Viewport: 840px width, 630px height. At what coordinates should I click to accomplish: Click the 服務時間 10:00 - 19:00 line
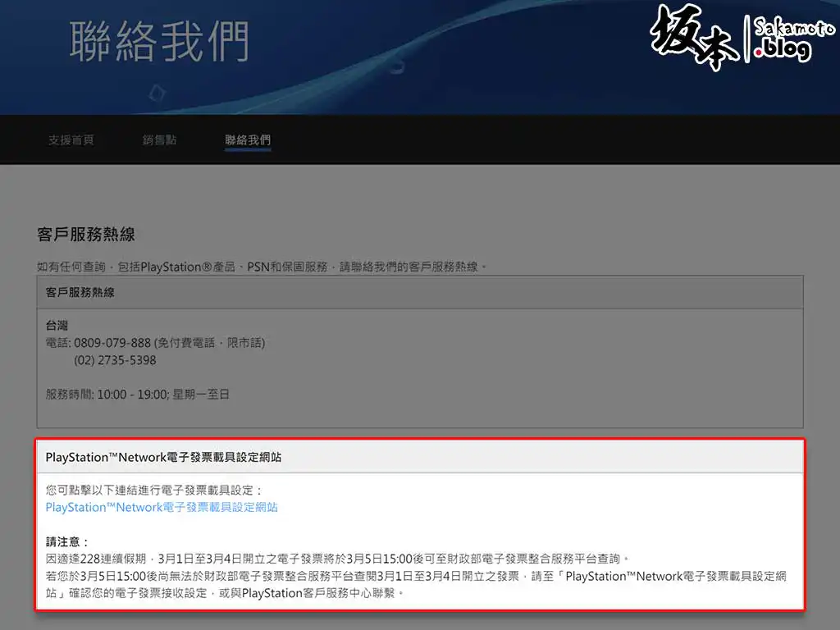tap(138, 395)
